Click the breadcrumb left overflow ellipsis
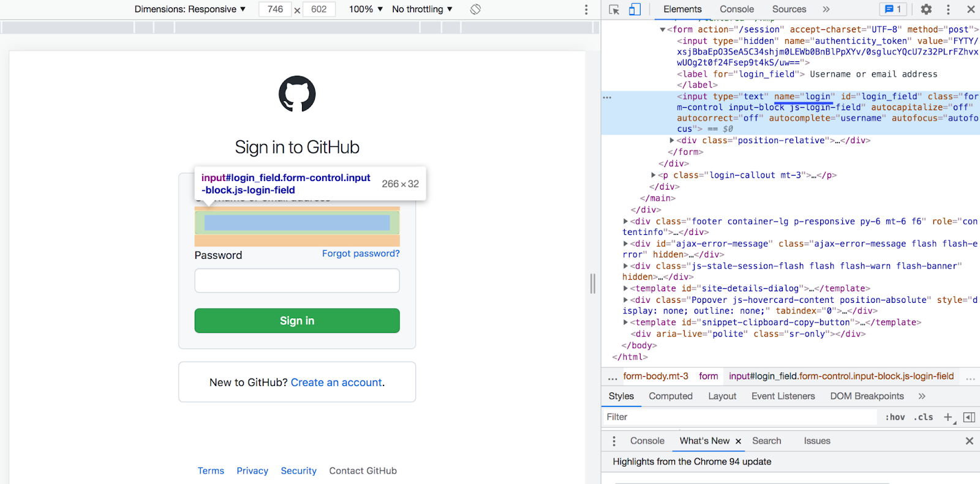Screen dimensions: 980x484 (x=612, y=378)
